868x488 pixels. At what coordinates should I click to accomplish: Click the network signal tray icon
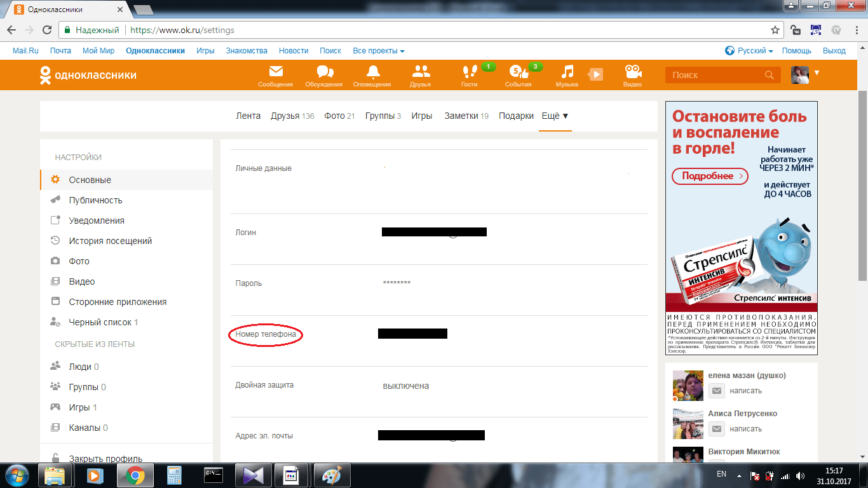pos(785,475)
